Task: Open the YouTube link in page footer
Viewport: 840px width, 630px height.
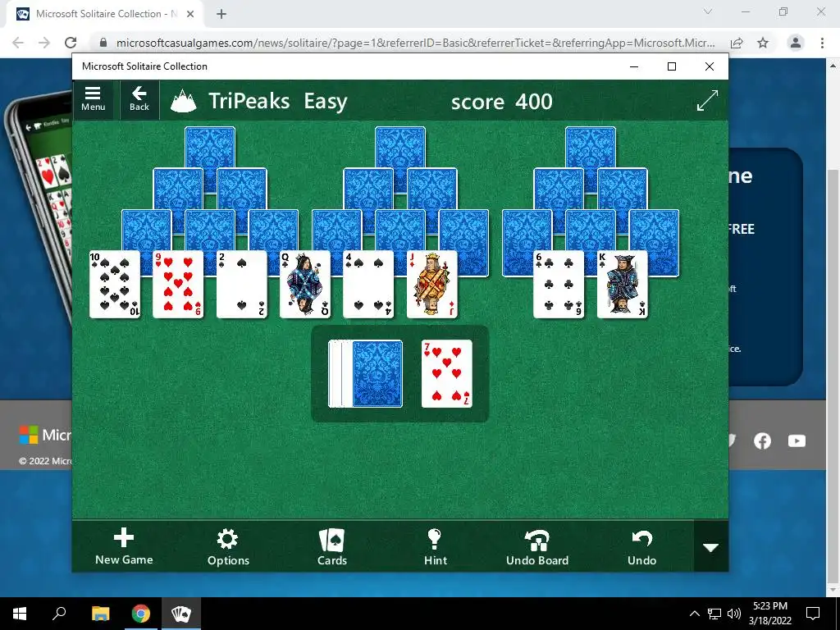Action: click(797, 441)
